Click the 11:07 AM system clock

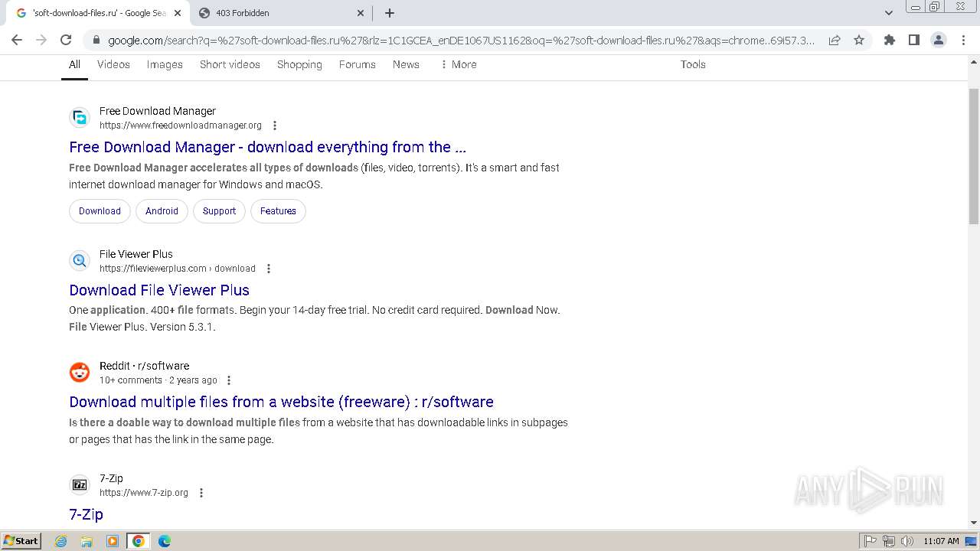[x=941, y=541]
